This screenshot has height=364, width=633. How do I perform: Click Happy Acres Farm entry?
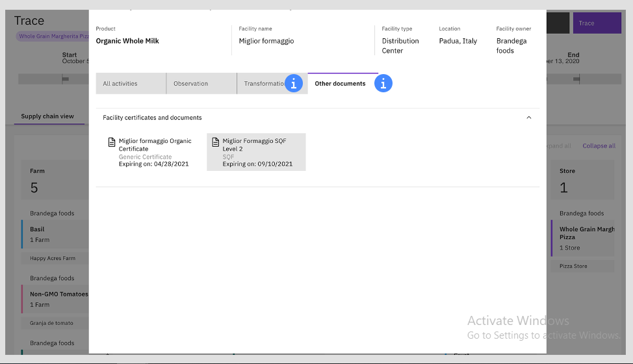coord(55,258)
